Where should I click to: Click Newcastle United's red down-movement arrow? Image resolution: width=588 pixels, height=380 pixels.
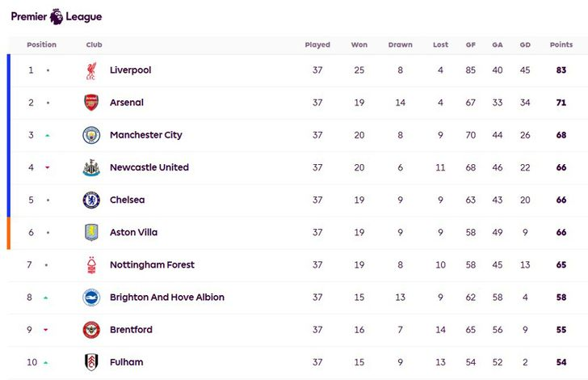(x=48, y=167)
